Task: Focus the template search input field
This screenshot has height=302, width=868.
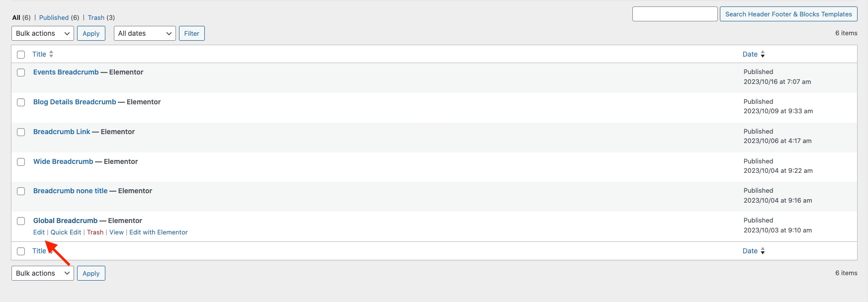Action: click(675, 14)
